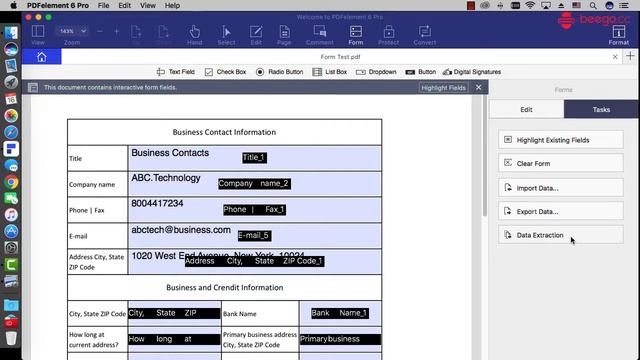
Task: Click the Data Extraction button
Action: (561, 235)
